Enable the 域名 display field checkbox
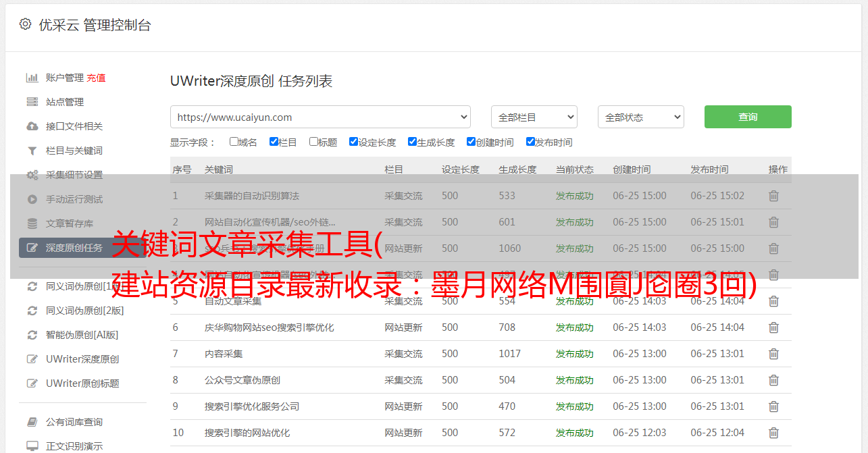 [234, 142]
